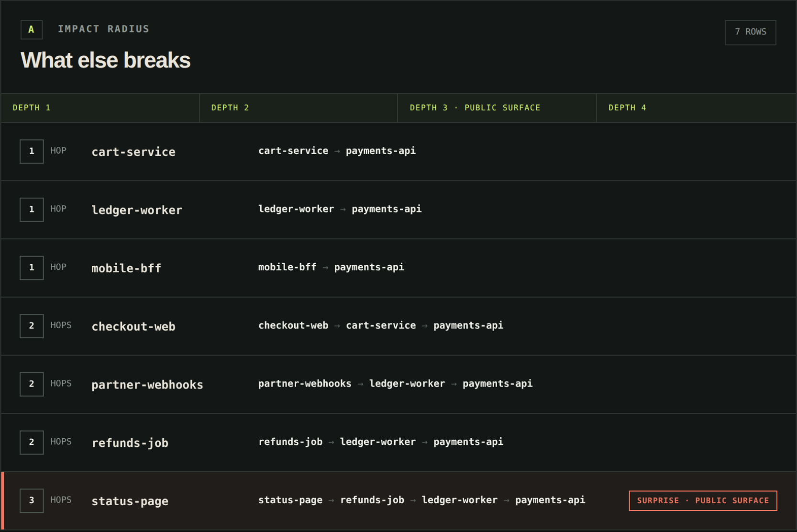
Task: Click the "7 ROWS" badge
Action: [750, 33]
